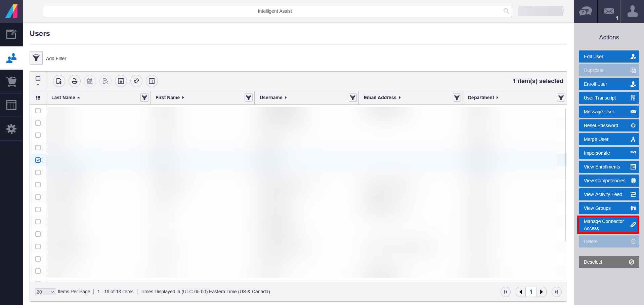Viewport: 644px width, 305px height.
Task: Click page number 1 in pager
Action: pyautogui.click(x=531, y=292)
